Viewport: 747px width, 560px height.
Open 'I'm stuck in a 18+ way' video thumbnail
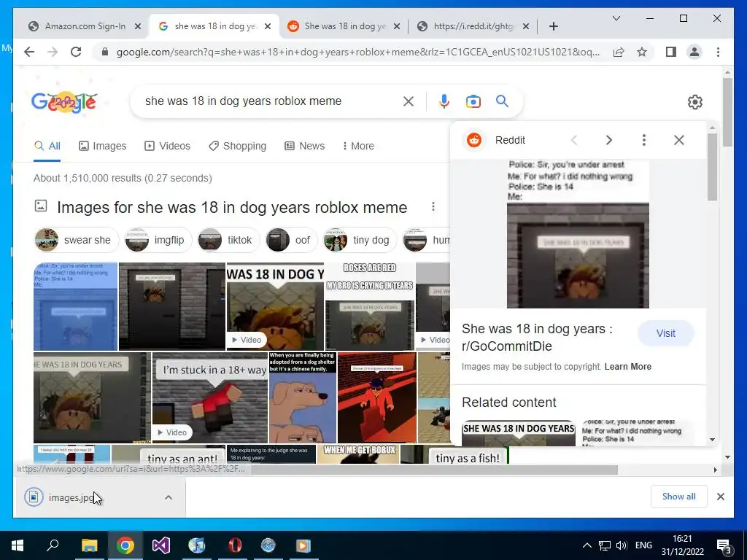[x=210, y=397]
